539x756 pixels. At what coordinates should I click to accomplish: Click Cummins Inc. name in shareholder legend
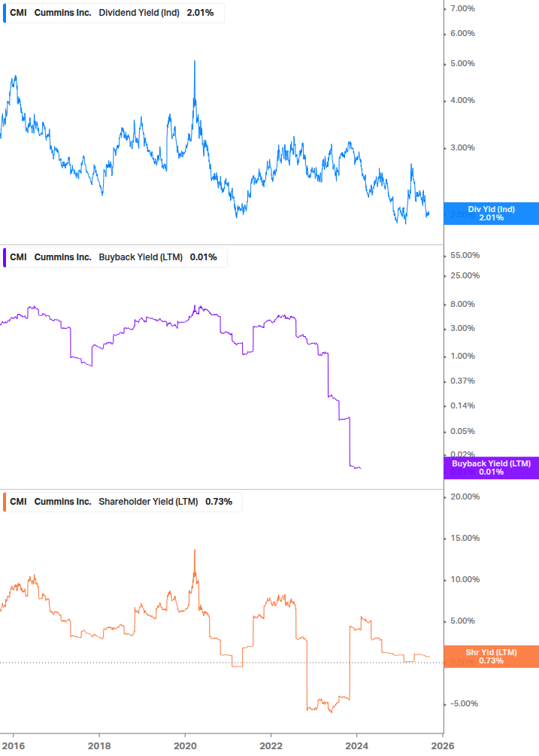tap(62, 502)
